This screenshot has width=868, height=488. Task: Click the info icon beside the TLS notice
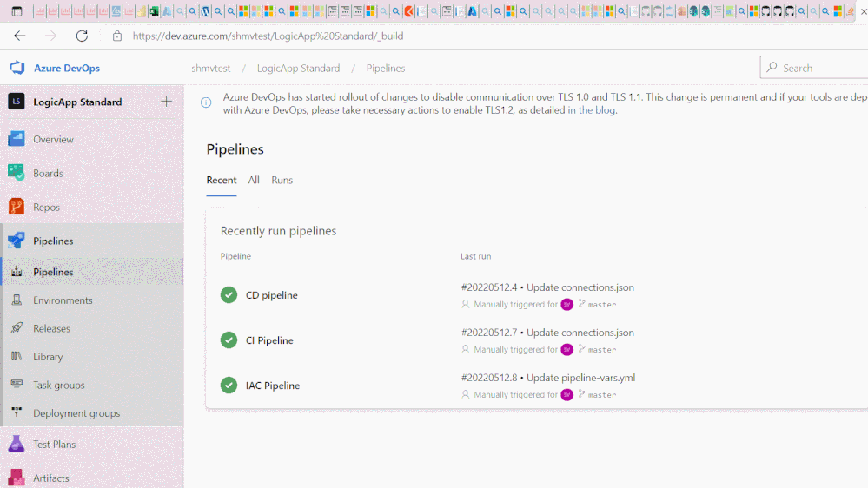click(x=206, y=102)
